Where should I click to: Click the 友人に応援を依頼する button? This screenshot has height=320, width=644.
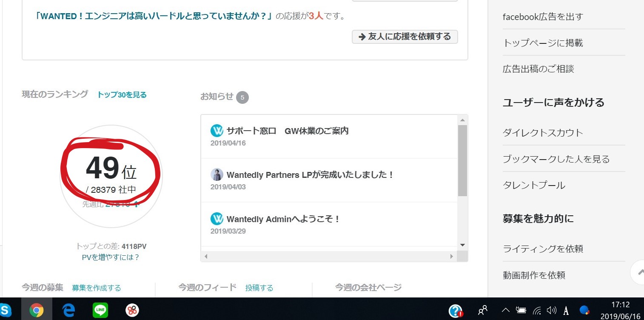(x=405, y=37)
